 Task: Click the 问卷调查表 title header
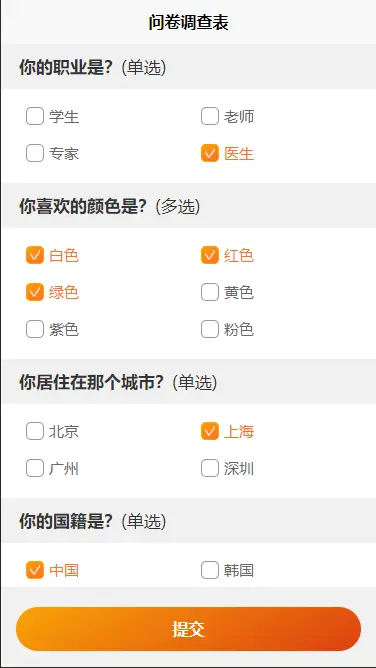click(x=188, y=22)
